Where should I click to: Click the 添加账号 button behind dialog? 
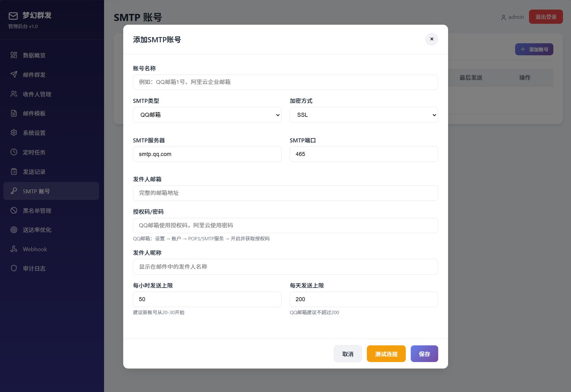(534, 49)
